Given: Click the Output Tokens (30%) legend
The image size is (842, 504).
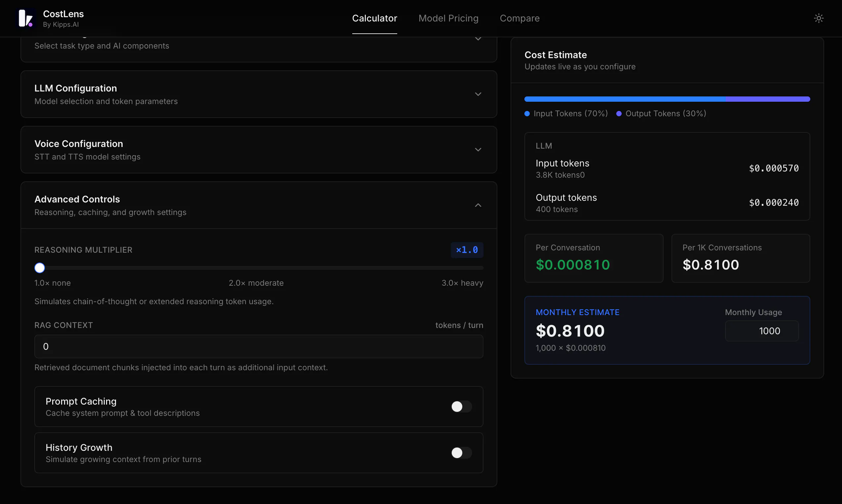Looking at the screenshot, I should 661,113.
